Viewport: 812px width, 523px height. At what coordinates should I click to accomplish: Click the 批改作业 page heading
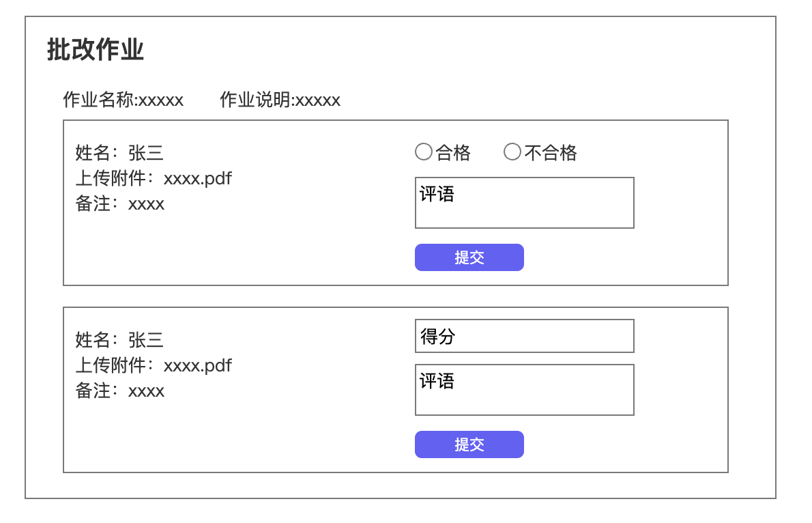click(x=96, y=51)
